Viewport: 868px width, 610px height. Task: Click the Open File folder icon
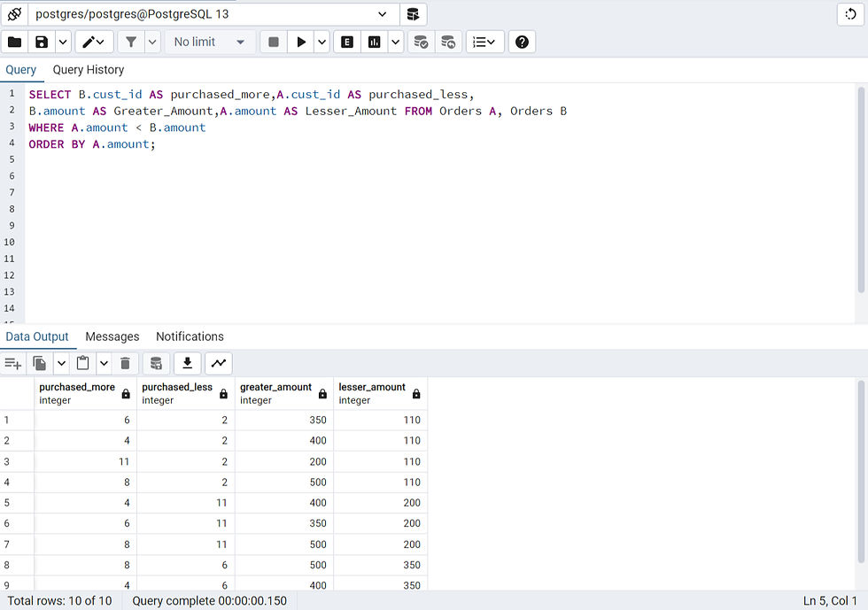pos(15,42)
